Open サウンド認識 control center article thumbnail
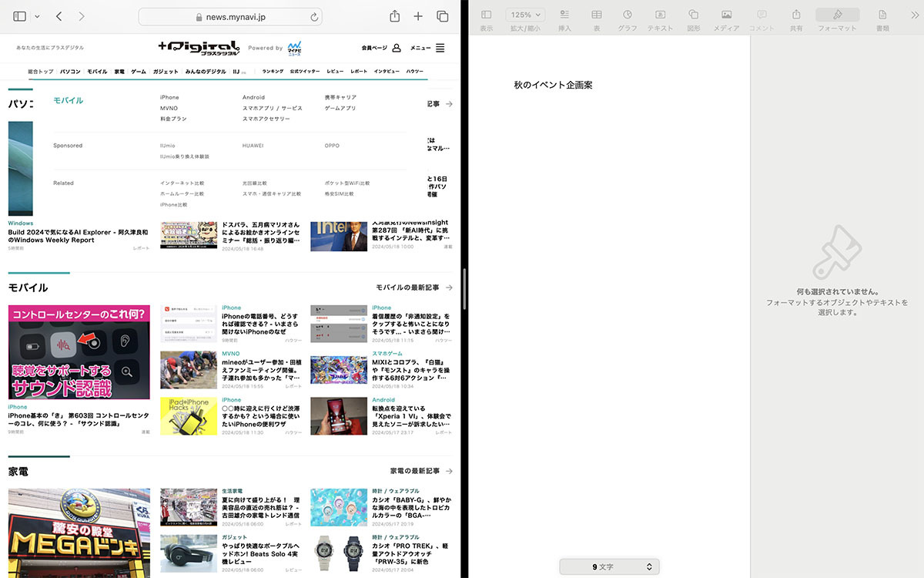This screenshot has width=924, height=578. pyautogui.click(x=79, y=352)
